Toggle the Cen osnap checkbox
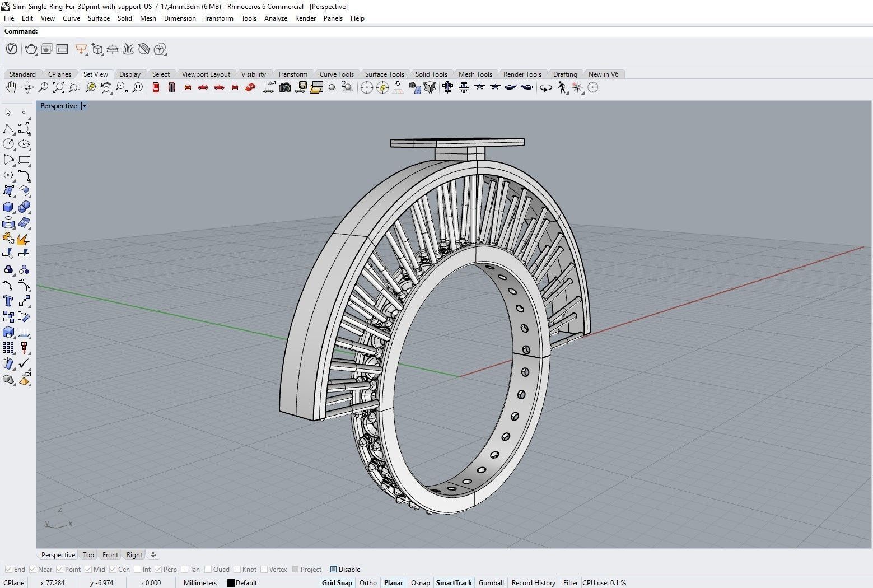Viewport: 873px width, 588px height. click(x=113, y=570)
